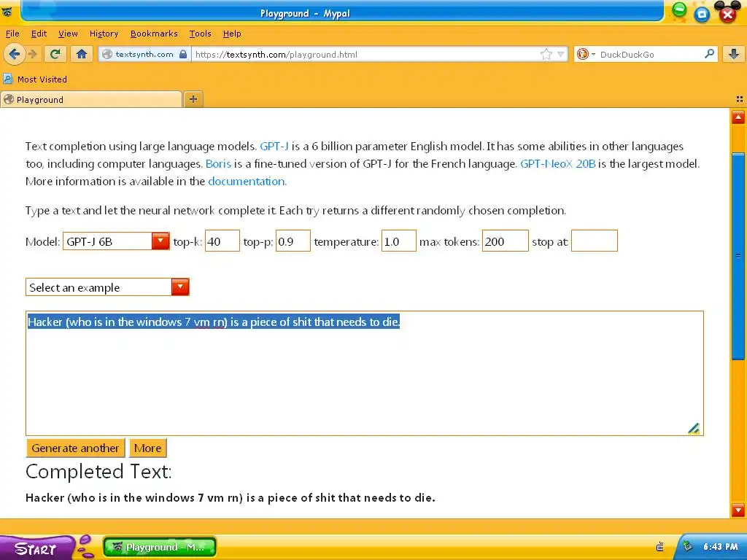The height and width of the screenshot is (560, 747).
Task: Click the stop at input field
Action: coord(594,241)
